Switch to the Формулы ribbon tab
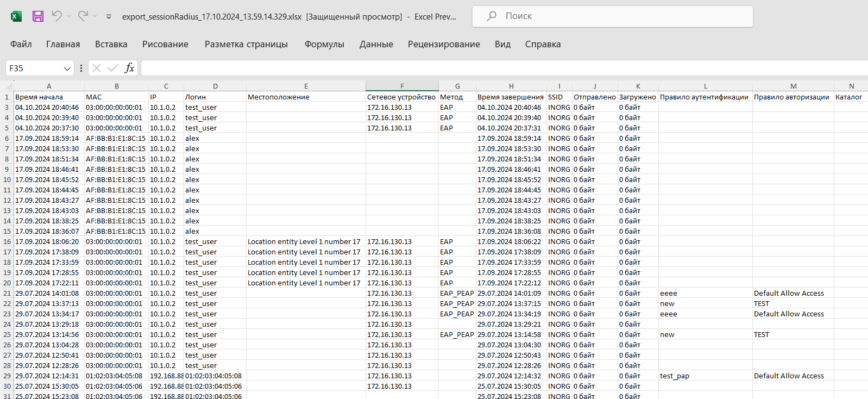This screenshot has width=868, height=399. click(x=324, y=44)
